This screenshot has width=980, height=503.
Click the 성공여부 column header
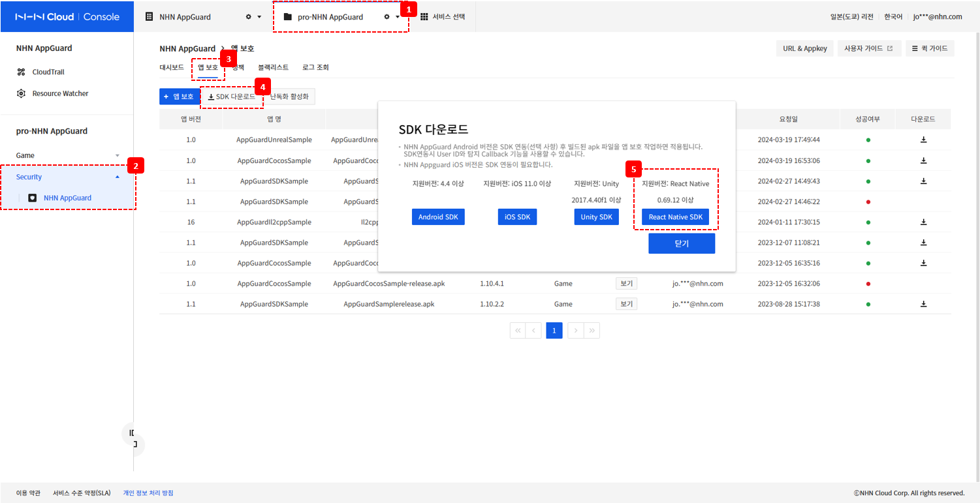point(868,119)
